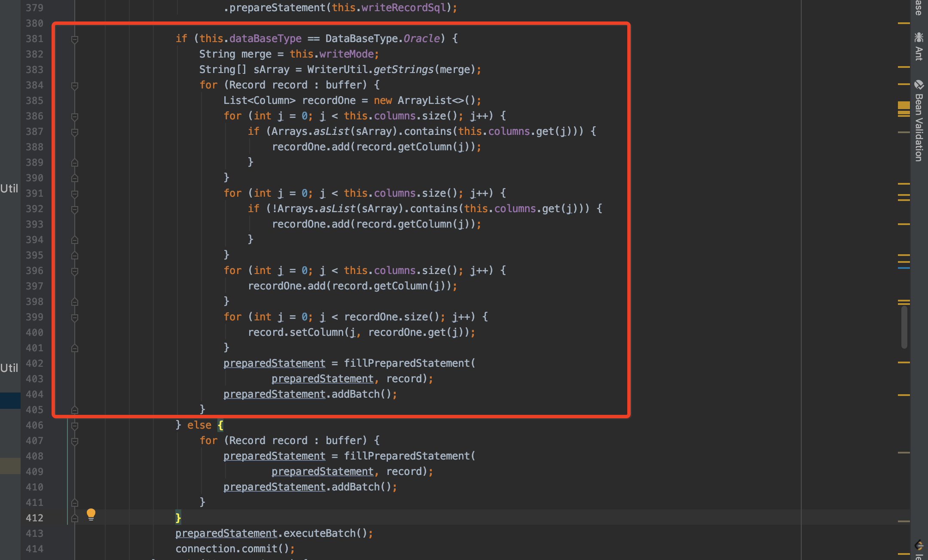Image resolution: width=928 pixels, height=560 pixels.
Task: Click line number 402 in the gutter
Action: [34, 363]
